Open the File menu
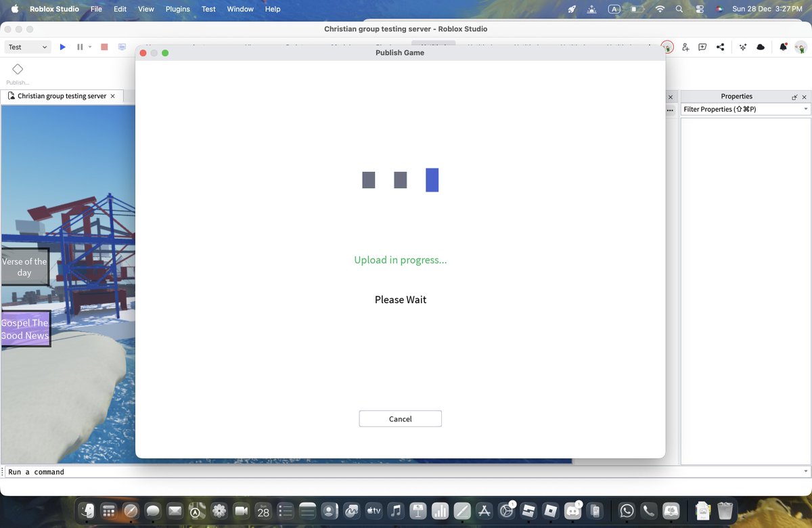 (96, 9)
